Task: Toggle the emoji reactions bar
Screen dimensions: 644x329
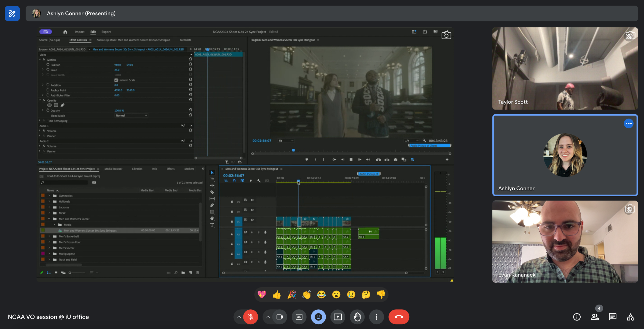Action: point(318,317)
